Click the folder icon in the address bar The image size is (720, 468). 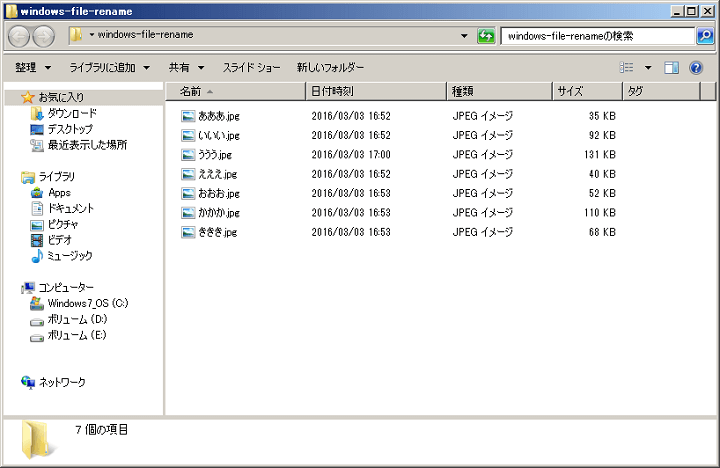pyautogui.click(x=76, y=34)
